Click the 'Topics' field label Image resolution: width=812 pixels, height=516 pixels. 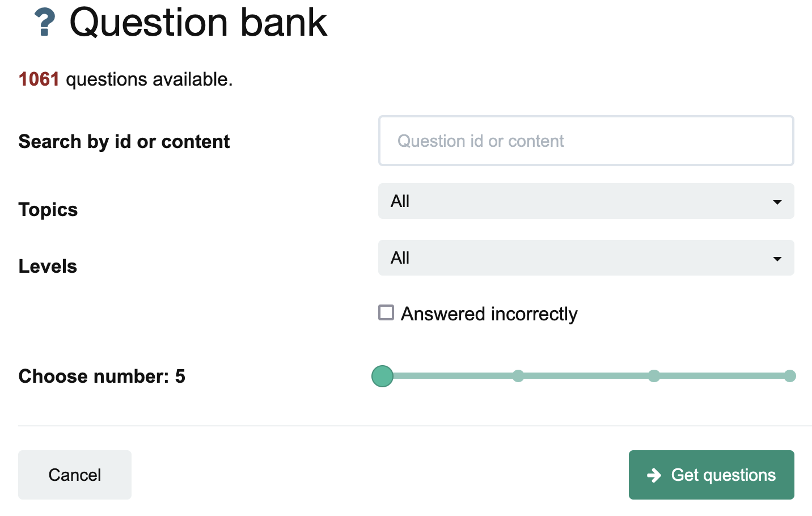[x=48, y=210]
